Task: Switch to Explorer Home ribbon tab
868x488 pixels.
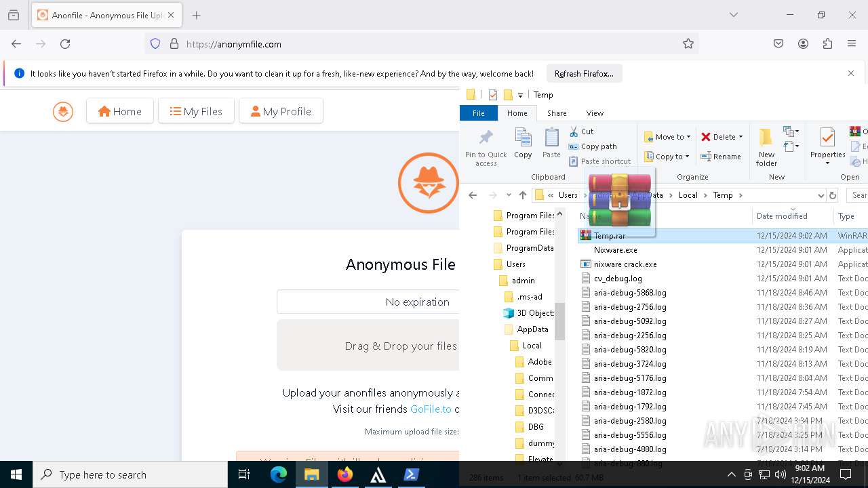Action: tap(517, 113)
